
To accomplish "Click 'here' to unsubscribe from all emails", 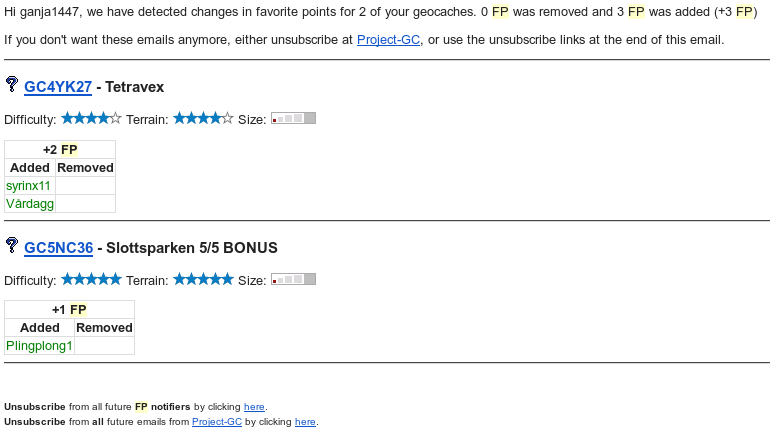I will (305, 422).
